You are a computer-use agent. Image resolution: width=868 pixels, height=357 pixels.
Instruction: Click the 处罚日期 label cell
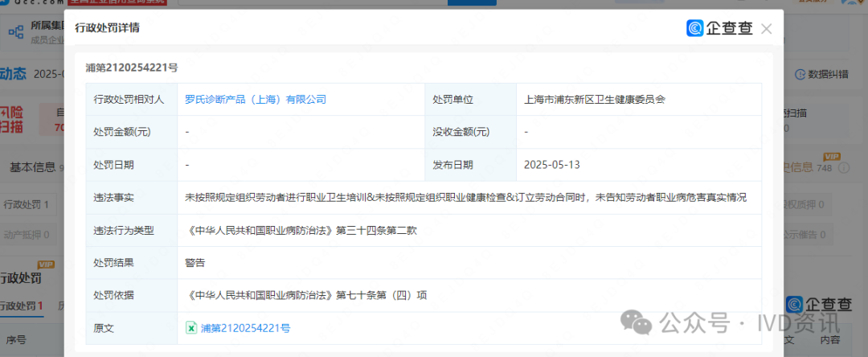pos(132,164)
